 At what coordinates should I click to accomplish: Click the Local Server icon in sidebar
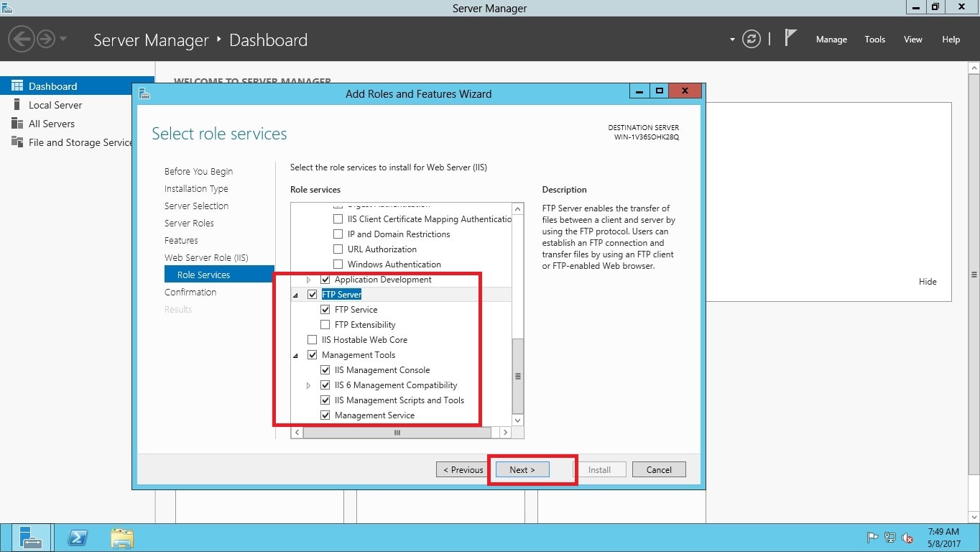coord(17,104)
